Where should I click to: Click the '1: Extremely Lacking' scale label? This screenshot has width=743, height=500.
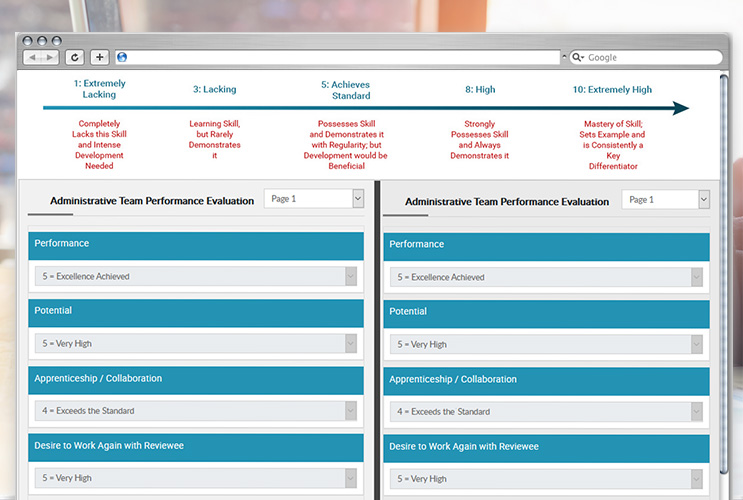tap(100, 89)
